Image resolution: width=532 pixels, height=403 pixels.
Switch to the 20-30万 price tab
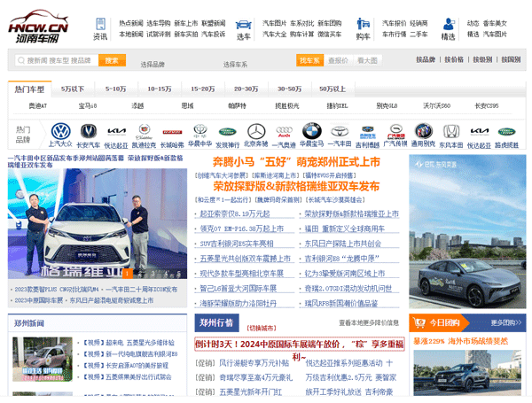point(246,89)
